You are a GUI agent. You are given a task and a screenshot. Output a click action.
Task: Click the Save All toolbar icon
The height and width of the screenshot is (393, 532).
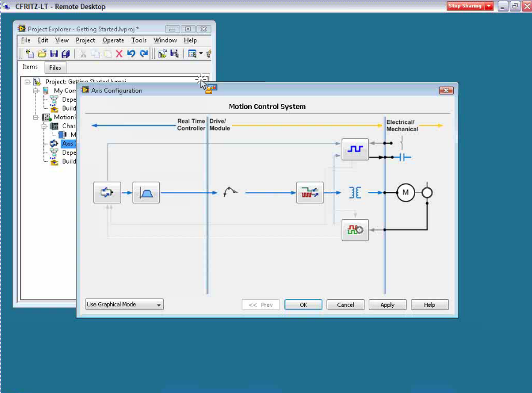click(66, 54)
